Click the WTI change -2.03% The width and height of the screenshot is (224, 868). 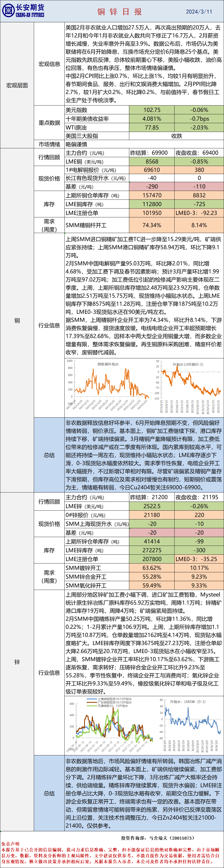pos(199,127)
